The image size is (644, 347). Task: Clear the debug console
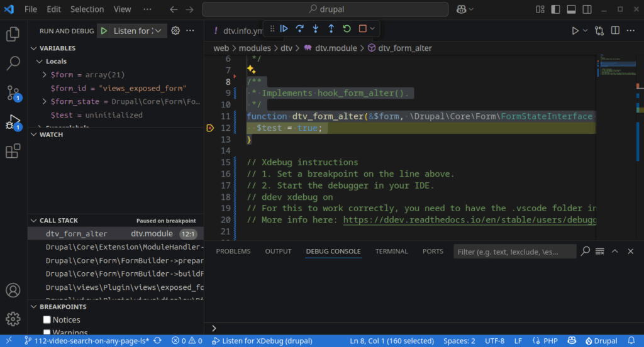(x=599, y=251)
